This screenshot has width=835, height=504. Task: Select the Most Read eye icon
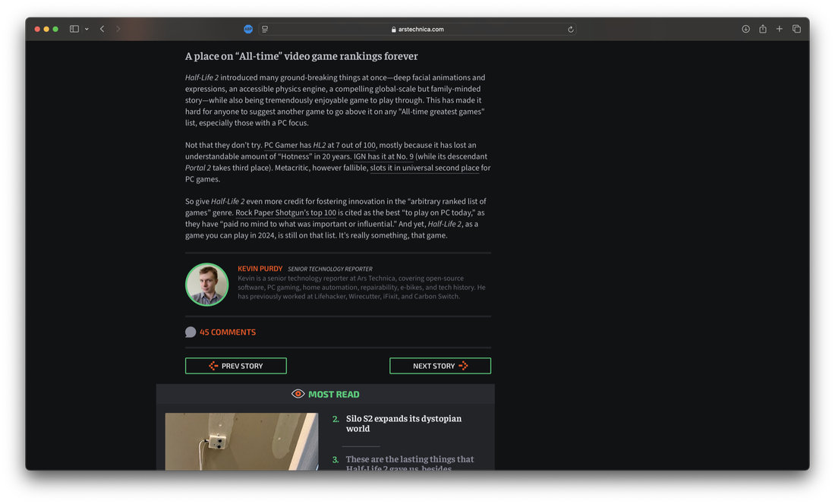tap(298, 394)
